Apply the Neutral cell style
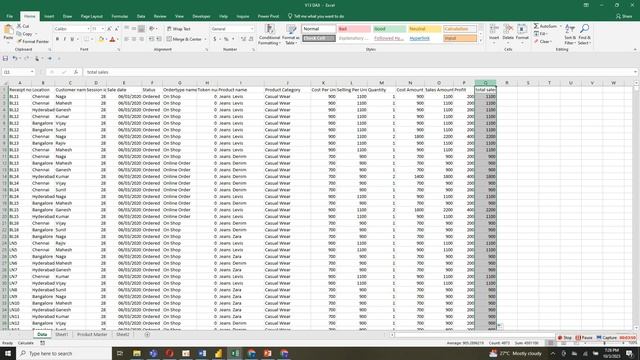The height and width of the screenshot is (360, 640). click(x=424, y=29)
